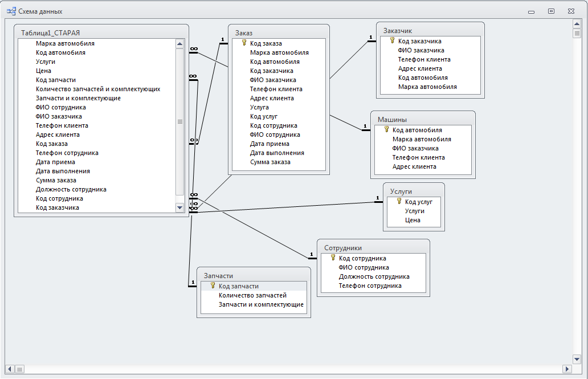
Task: Select Сумма заказа field in Заказ table
Action: pyautogui.click(x=270, y=162)
